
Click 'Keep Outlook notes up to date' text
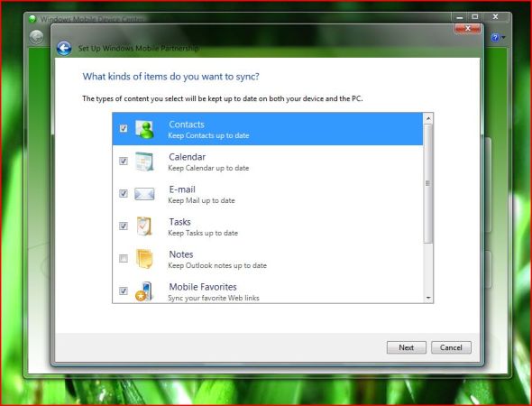217,265
